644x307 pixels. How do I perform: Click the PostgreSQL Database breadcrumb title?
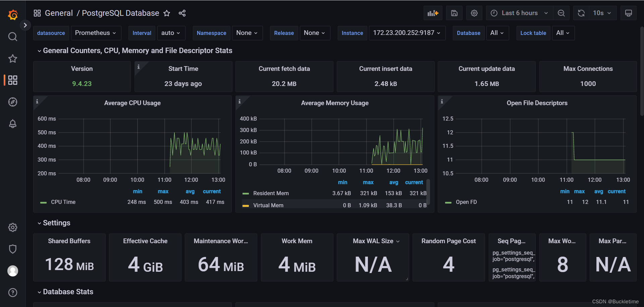pyautogui.click(x=120, y=13)
